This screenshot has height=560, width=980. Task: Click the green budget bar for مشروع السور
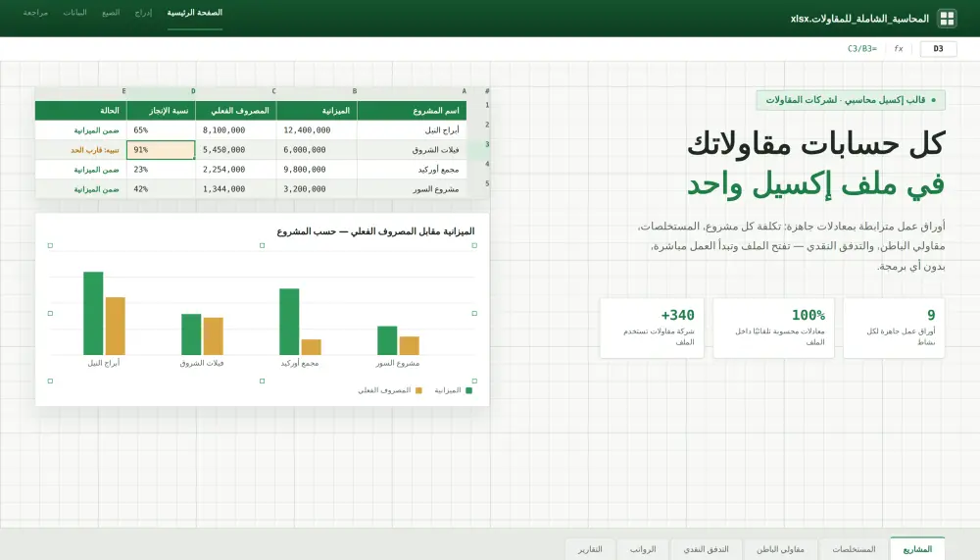(387, 340)
